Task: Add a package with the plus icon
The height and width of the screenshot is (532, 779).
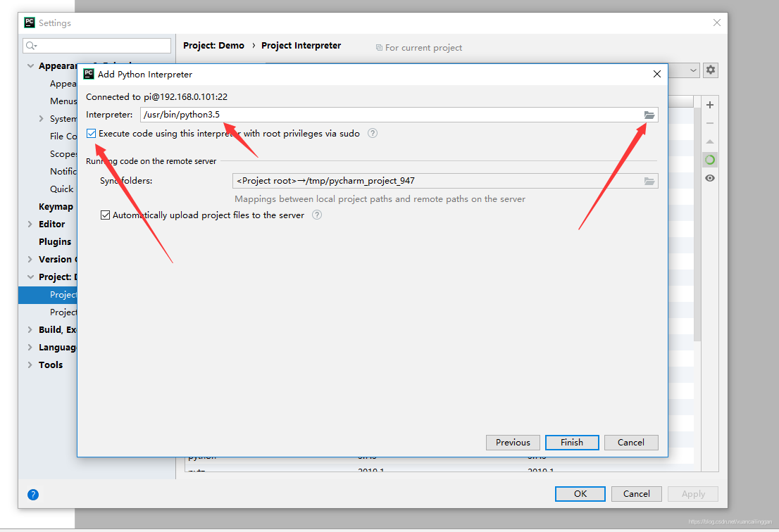Action: tap(710, 105)
